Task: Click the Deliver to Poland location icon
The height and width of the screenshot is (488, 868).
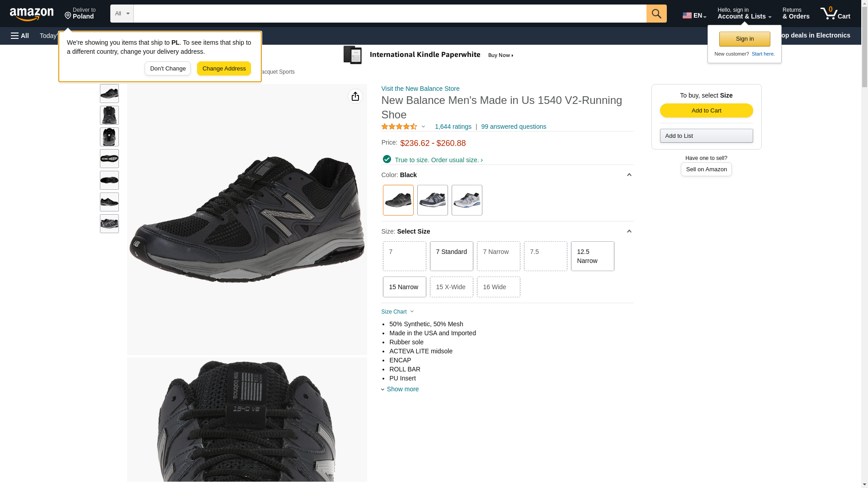Action: point(68,16)
